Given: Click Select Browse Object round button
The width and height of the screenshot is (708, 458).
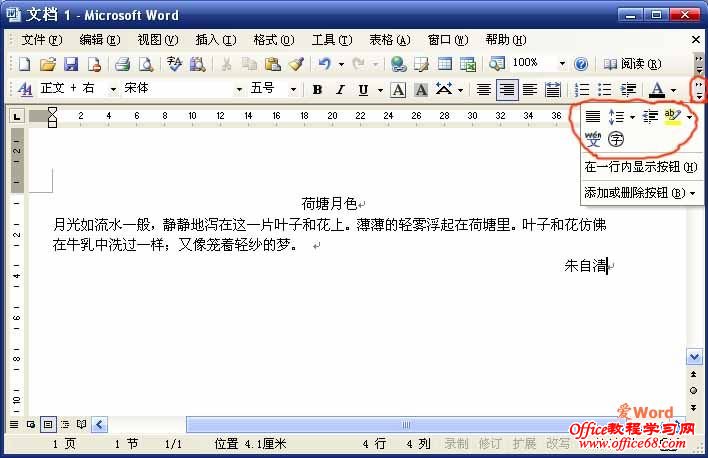Looking at the screenshot, I should tap(694, 391).
